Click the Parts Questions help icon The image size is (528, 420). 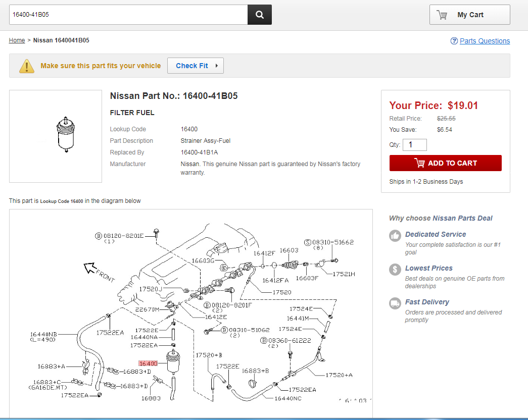[x=454, y=41]
